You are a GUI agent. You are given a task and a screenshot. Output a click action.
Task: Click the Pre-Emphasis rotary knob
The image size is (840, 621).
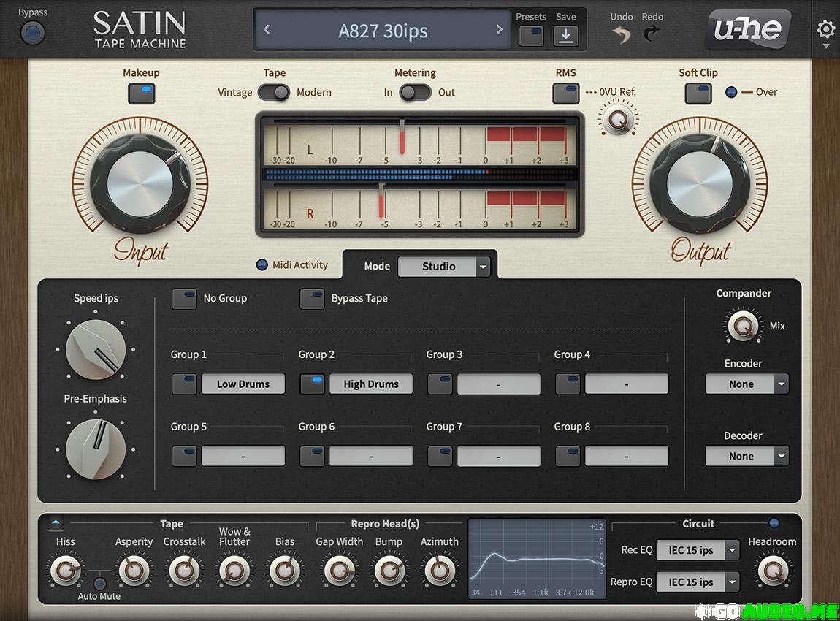[x=96, y=449]
